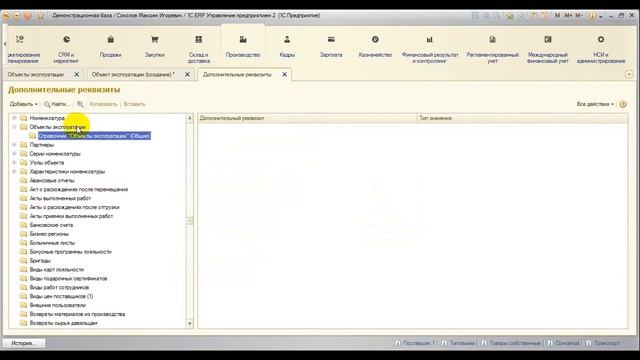The height and width of the screenshot is (360, 640).
Task: Click the Поставщик 1 status bar notification
Action: [416, 343]
